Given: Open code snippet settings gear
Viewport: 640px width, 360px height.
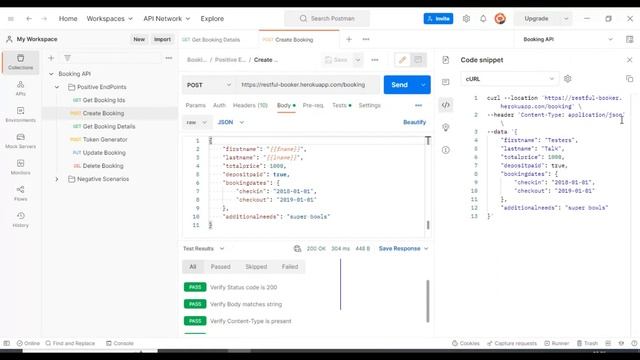Looking at the screenshot, I should pyautogui.click(x=567, y=79).
